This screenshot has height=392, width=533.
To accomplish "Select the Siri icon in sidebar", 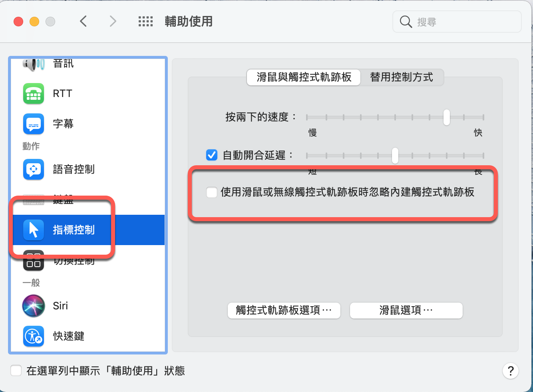I will click(34, 306).
